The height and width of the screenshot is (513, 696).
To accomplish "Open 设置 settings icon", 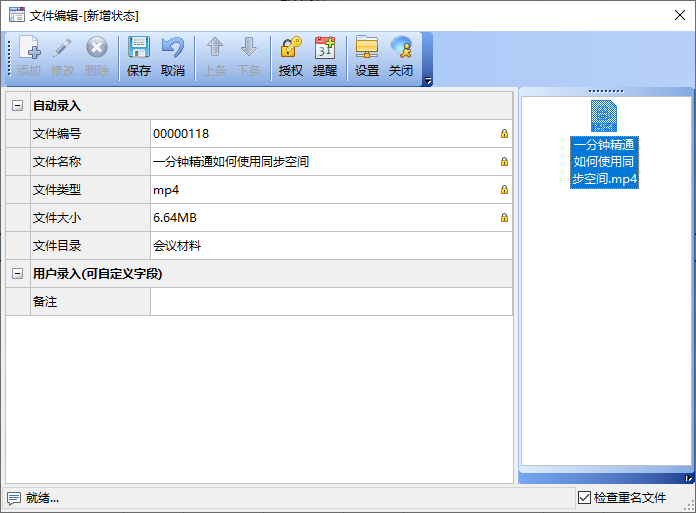I will [367, 57].
